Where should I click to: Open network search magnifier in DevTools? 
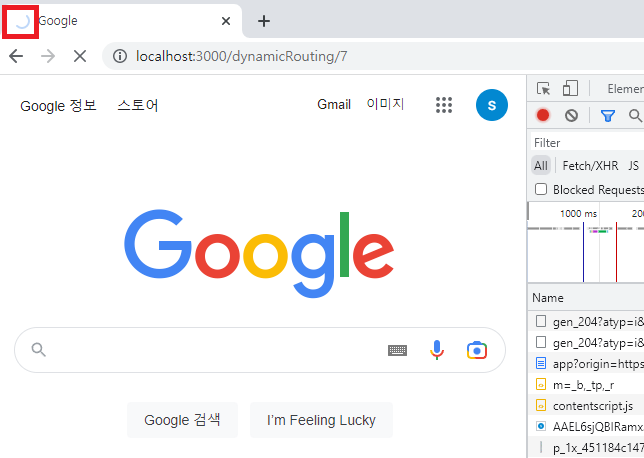click(635, 116)
